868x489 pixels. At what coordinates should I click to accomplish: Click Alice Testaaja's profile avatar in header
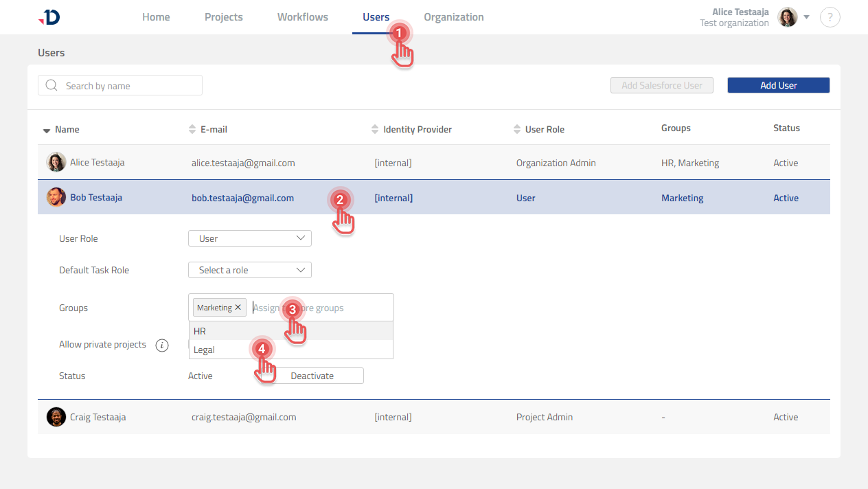787,17
